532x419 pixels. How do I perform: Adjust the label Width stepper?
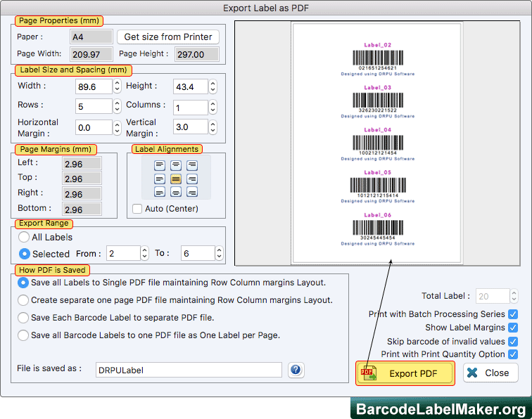coord(117,86)
